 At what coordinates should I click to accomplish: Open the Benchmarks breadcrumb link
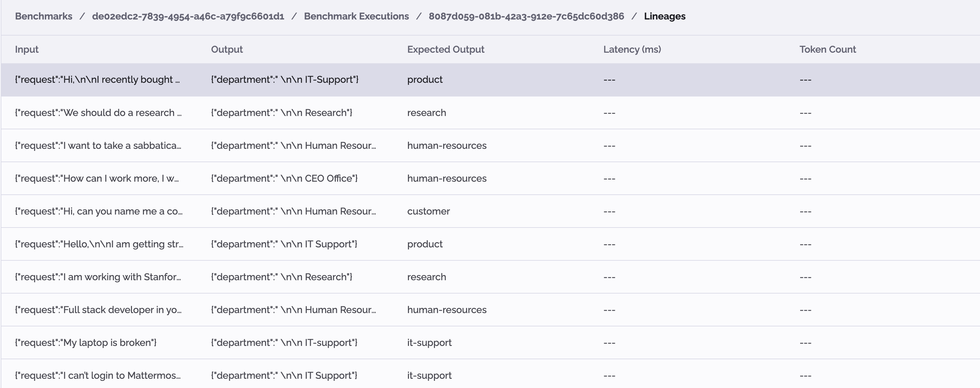43,16
